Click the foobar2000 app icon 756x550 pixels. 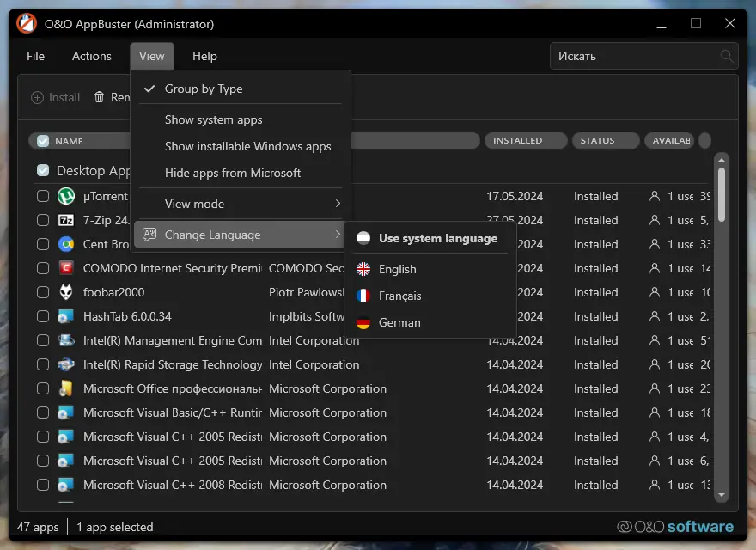pos(66,292)
